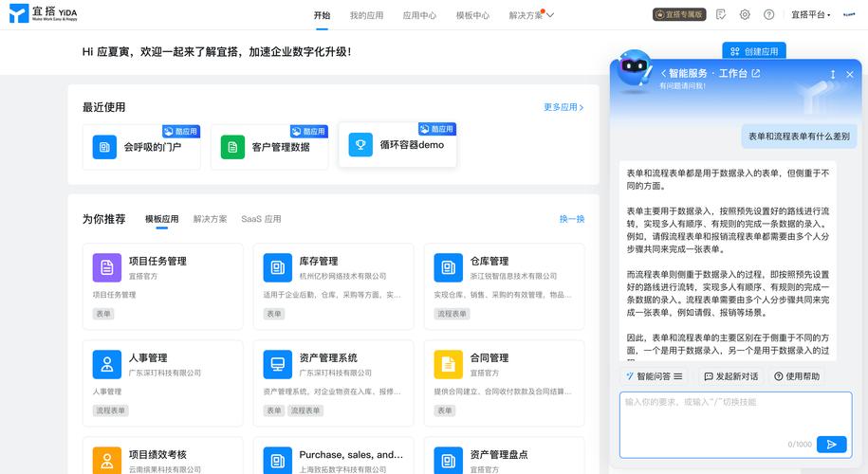Click the 项目任务管理 purple icon

(107, 267)
